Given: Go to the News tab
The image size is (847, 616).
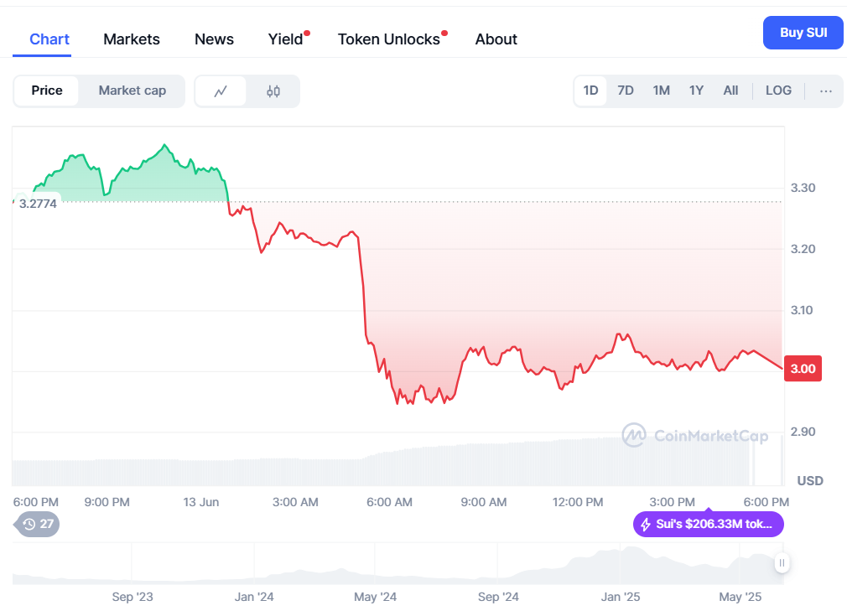Looking at the screenshot, I should click(x=214, y=39).
